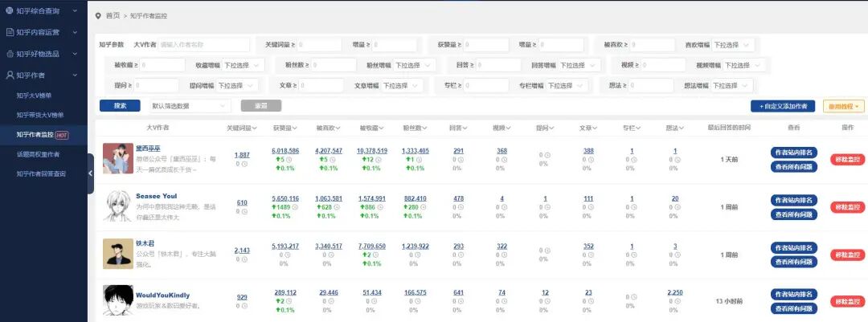Screen dimensions: 868x322
Task: Click clock icon under 478 answers count
Action: pos(461,207)
